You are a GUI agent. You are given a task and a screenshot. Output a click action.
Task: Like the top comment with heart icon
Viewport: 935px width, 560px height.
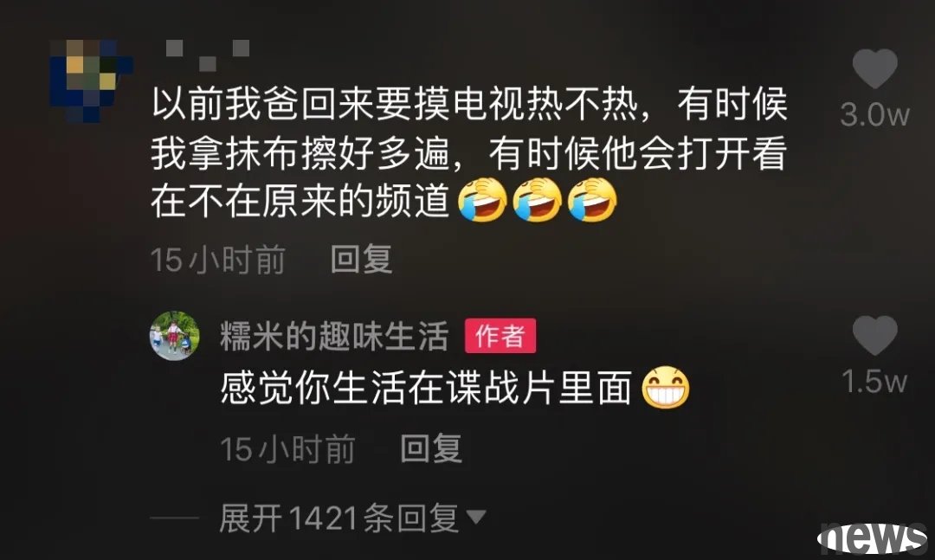[874, 68]
